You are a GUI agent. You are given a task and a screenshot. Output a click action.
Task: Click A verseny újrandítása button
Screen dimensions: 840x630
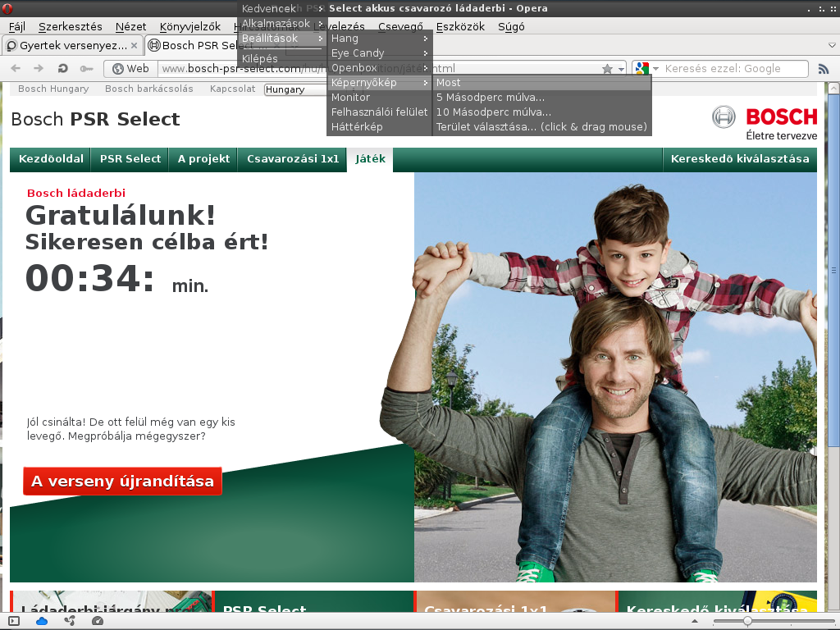click(123, 481)
